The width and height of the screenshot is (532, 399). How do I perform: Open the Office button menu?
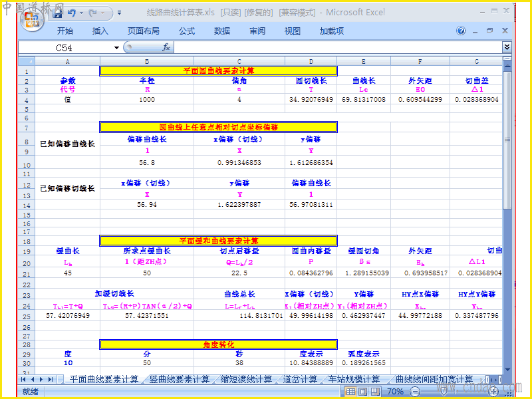(x=32, y=19)
